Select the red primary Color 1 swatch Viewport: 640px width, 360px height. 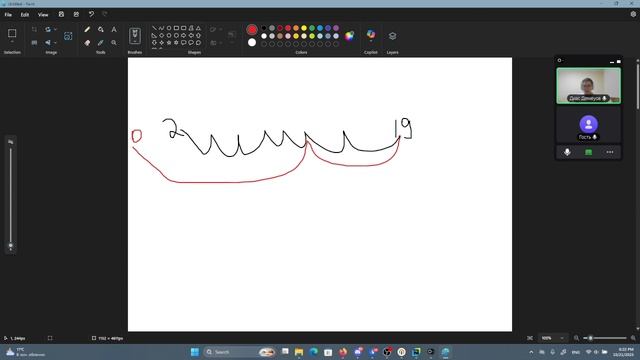252,29
